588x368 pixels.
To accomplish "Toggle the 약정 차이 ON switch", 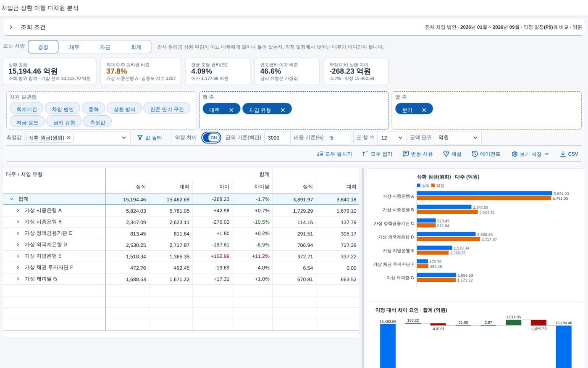I will pos(211,138).
